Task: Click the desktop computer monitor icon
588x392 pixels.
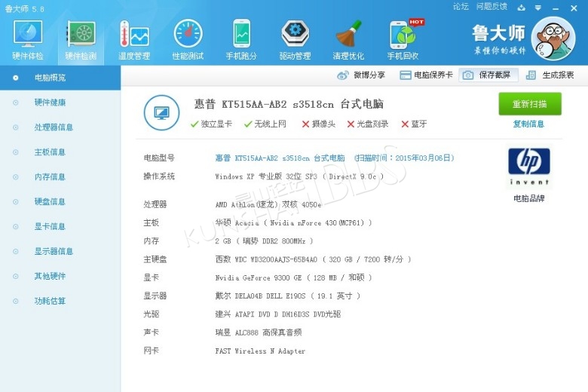Action: coord(161,112)
